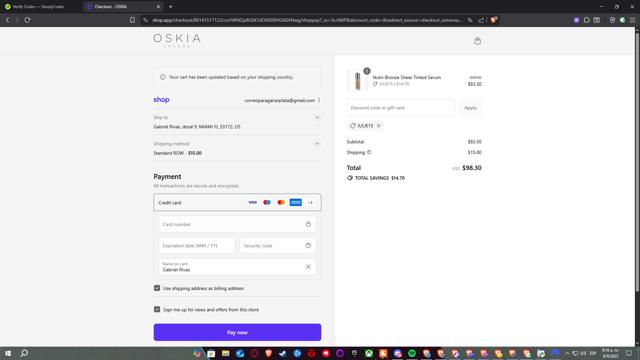
Task: Click the Nutri-Bronze Sheer Tinted Serum thumbnail
Action: [x=358, y=80]
